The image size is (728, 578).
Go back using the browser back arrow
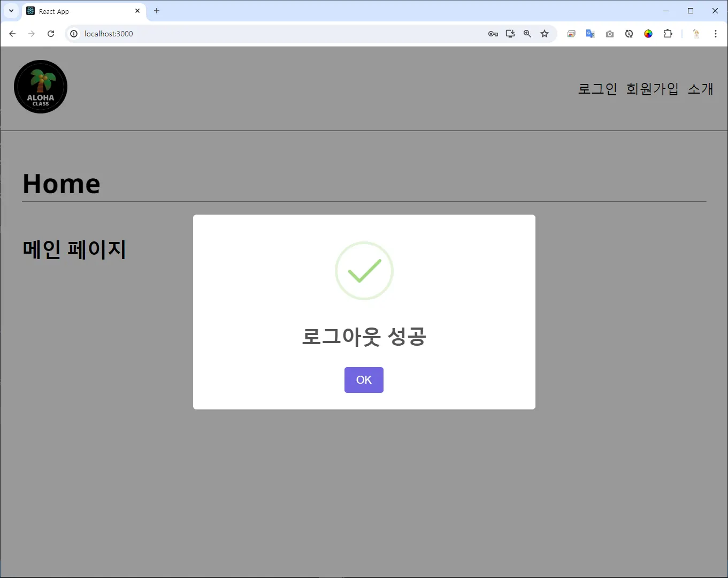(12, 34)
